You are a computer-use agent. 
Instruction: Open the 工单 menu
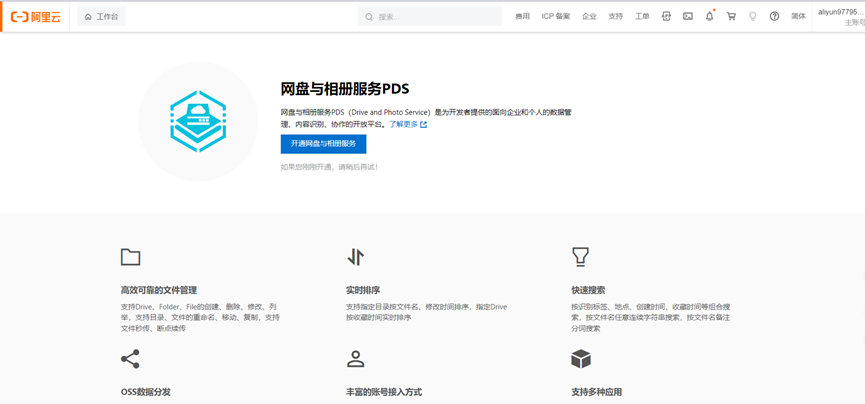click(x=642, y=17)
